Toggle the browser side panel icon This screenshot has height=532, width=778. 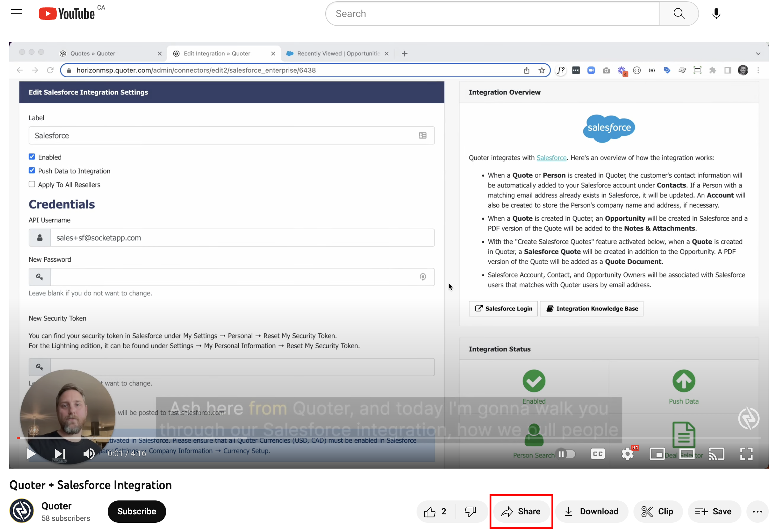tap(728, 70)
